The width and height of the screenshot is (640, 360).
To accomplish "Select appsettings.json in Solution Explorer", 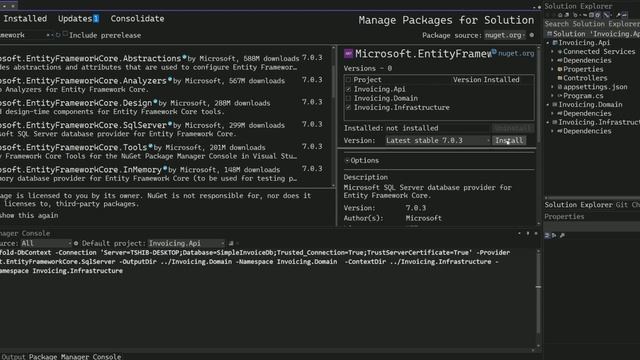I will tap(595, 87).
